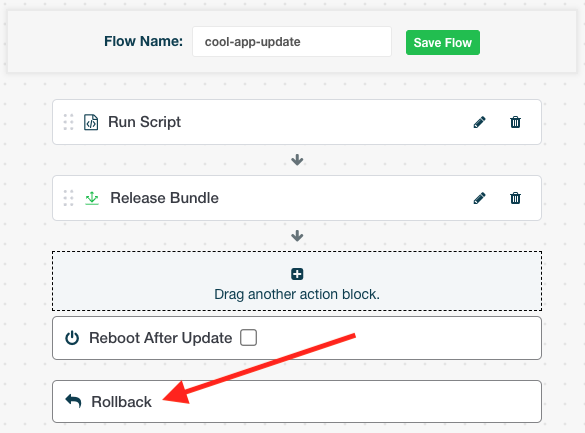Select the Rollback block
The image size is (585, 433).
click(x=297, y=401)
